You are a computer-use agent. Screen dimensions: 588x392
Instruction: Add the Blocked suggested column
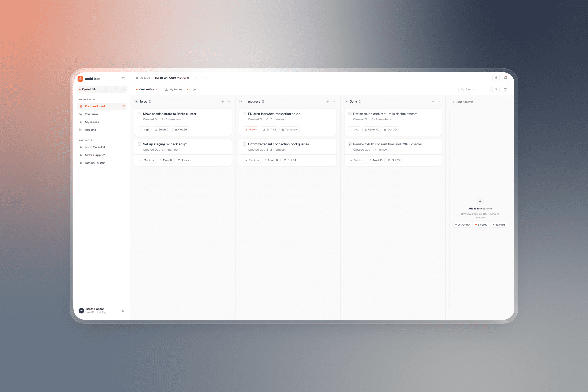click(x=481, y=225)
